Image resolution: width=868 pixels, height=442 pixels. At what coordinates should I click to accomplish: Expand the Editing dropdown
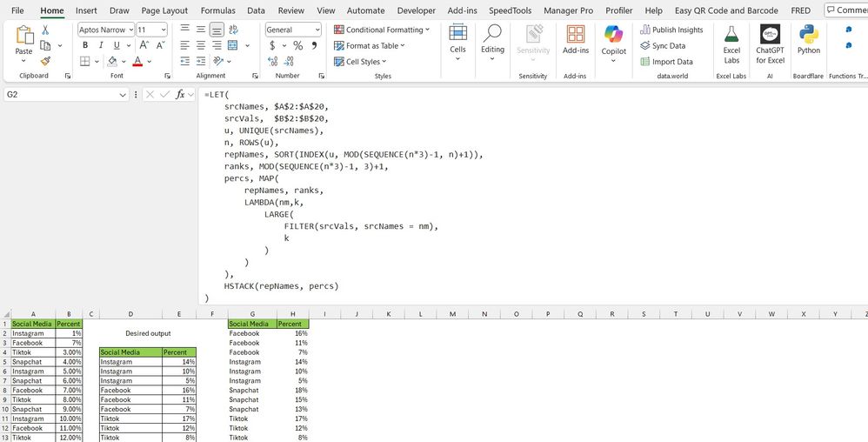click(x=492, y=58)
